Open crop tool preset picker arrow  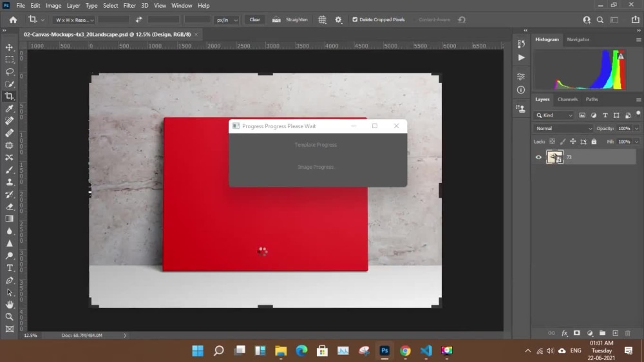(43, 20)
